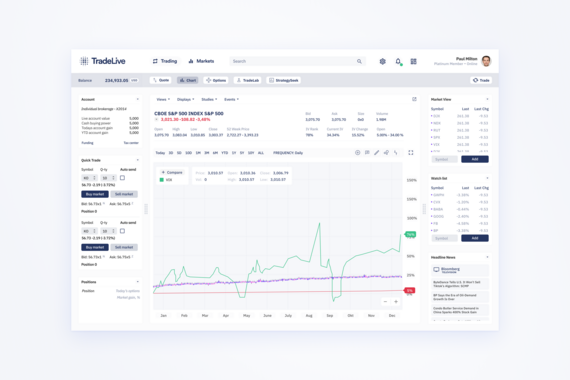
Task: Click Paul Milton's profile avatar
Action: (486, 61)
